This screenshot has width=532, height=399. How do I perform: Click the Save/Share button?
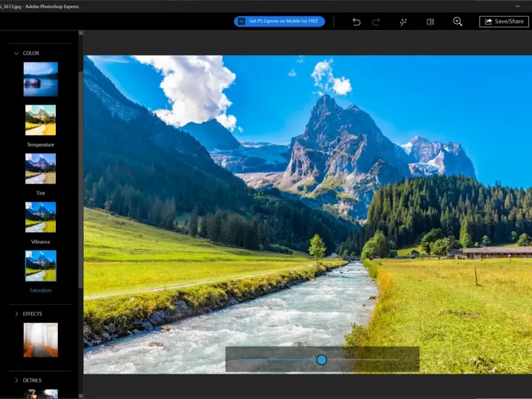[x=504, y=21]
